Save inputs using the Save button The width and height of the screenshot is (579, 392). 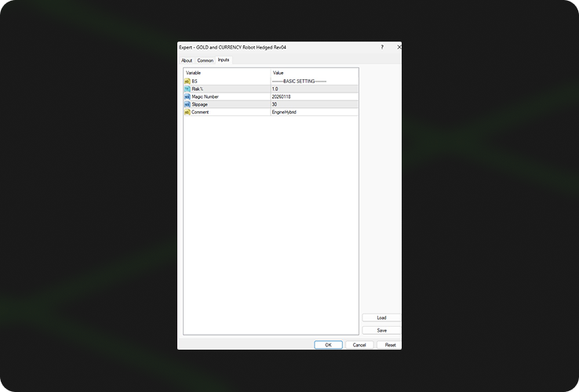click(x=381, y=330)
